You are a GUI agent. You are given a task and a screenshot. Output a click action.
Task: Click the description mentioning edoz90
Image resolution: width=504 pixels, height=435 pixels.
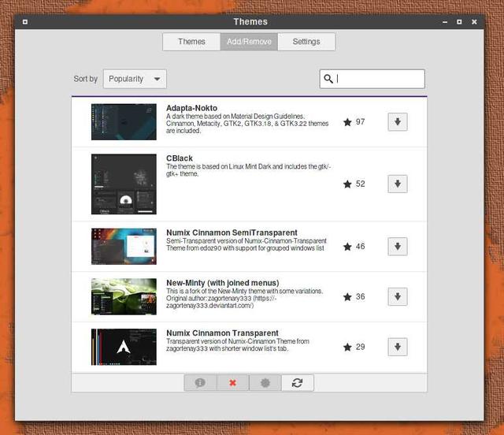246,244
